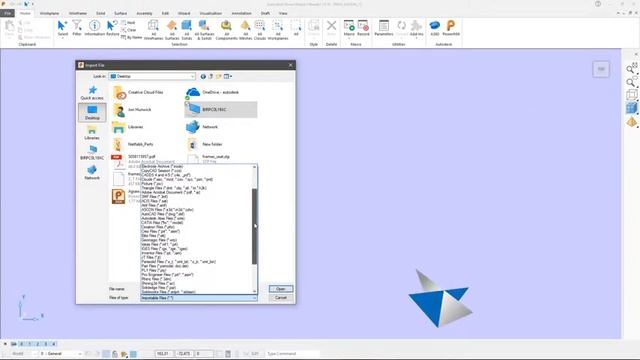640x360 pixels.
Task: Click the Network location in dialog sidebar
Action: [92, 172]
